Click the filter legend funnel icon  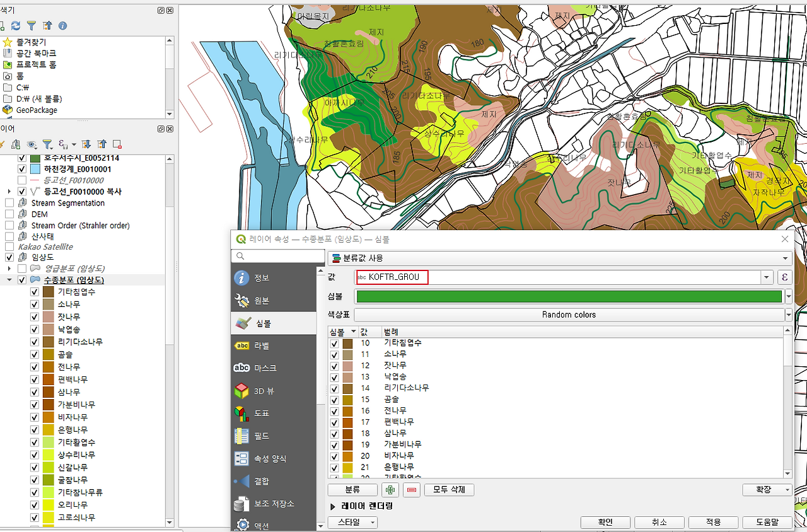[x=47, y=144]
